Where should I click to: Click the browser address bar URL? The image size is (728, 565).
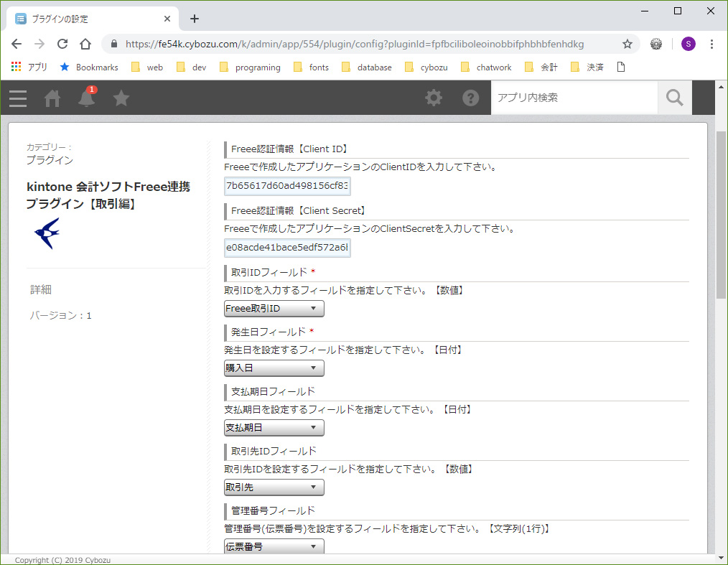click(355, 44)
